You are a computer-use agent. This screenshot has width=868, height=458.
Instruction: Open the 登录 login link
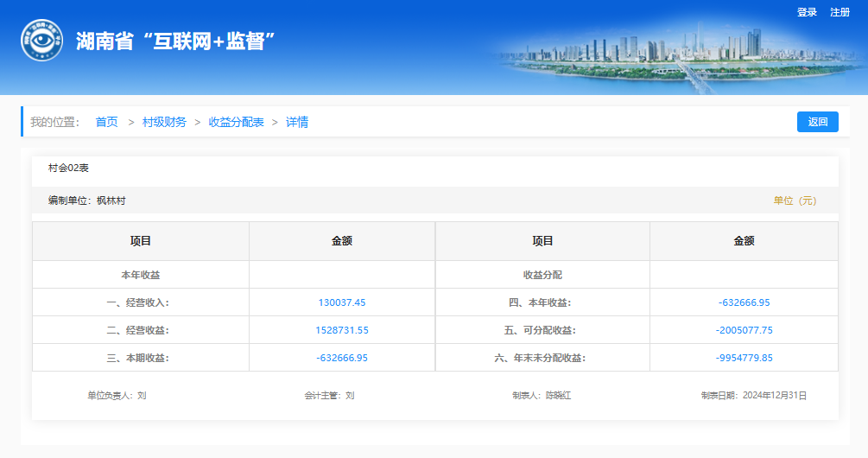(807, 12)
